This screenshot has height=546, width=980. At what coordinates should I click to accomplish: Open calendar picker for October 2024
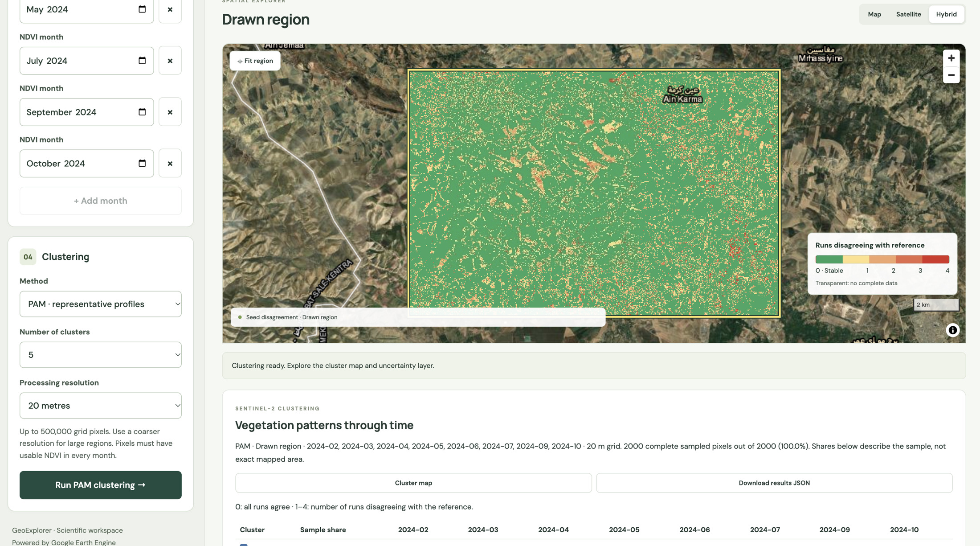pyautogui.click(x=142, y=163)
